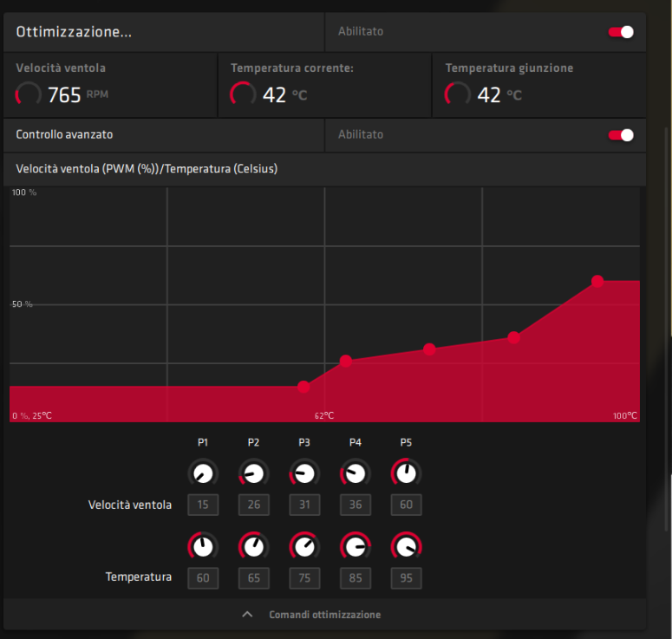672x639 pixels.
Task: Click the Temperatura corrente gauge icon
Action: pyautogui.click(x=243, y=95)
